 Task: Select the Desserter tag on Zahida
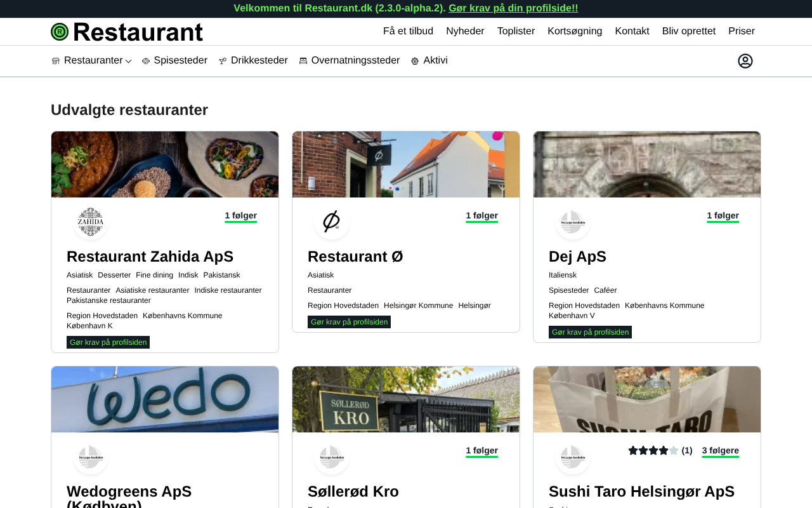click(114, 275)
